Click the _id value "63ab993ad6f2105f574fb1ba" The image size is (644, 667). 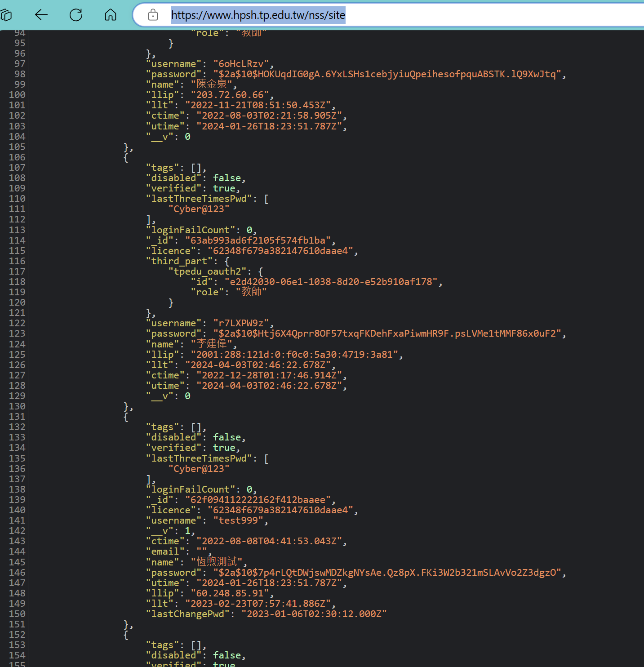258,240
